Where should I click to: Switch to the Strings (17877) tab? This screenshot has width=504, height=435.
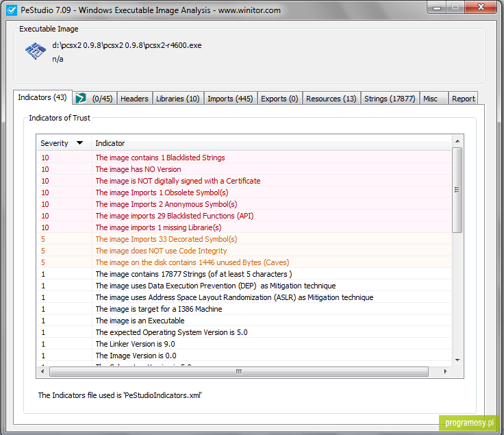[x=390, y=99]
